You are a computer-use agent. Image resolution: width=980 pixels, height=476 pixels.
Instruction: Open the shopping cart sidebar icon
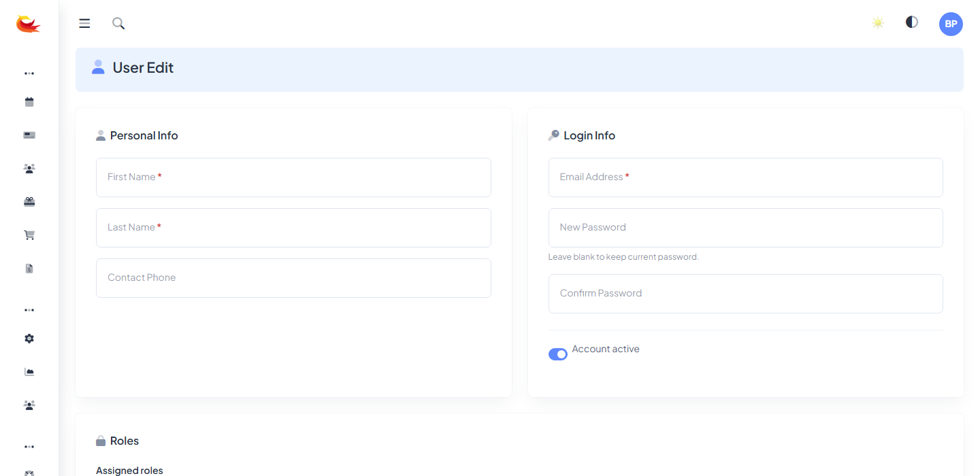coord(29,235)
